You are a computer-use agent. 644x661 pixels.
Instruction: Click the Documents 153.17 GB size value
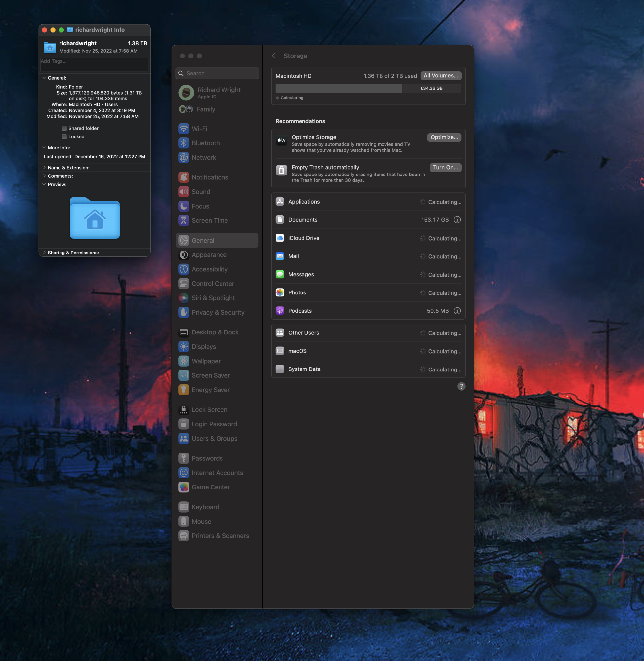tap(435, 220)
